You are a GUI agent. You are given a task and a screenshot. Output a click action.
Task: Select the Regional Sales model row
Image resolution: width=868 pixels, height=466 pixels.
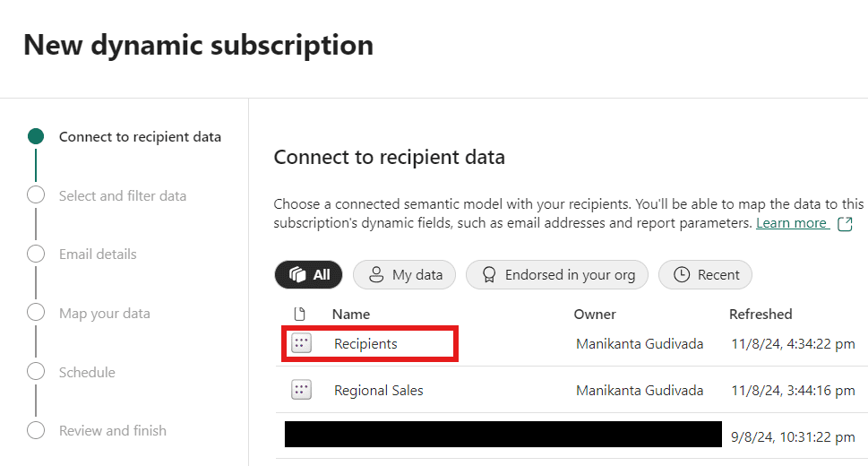coord(379,391)
